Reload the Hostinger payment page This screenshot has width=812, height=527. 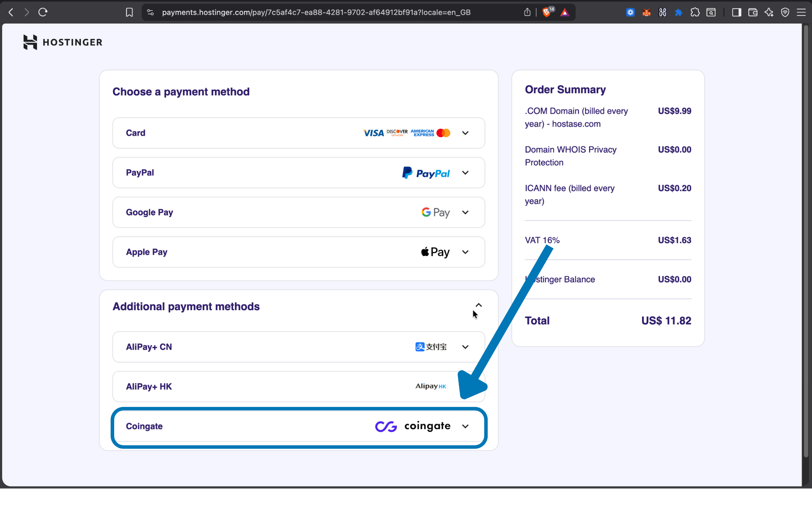pos(43,12)
